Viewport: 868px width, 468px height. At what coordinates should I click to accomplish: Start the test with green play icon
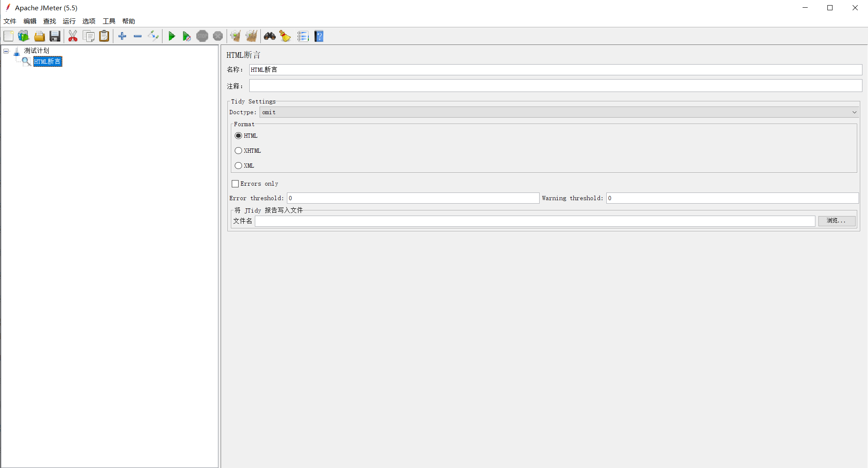[x=171, y=36]
